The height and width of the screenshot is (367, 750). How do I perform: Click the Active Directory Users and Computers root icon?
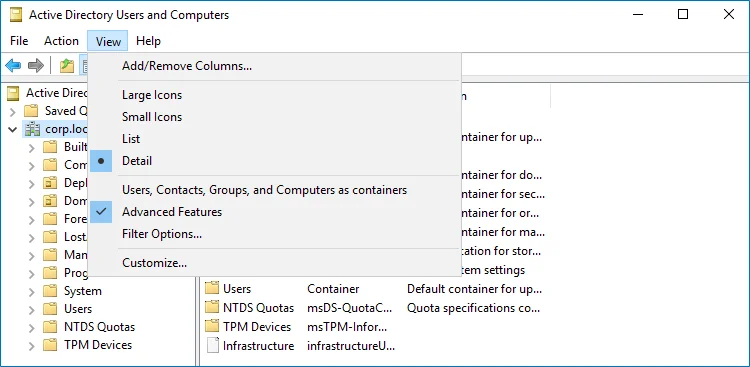point(14,93)
